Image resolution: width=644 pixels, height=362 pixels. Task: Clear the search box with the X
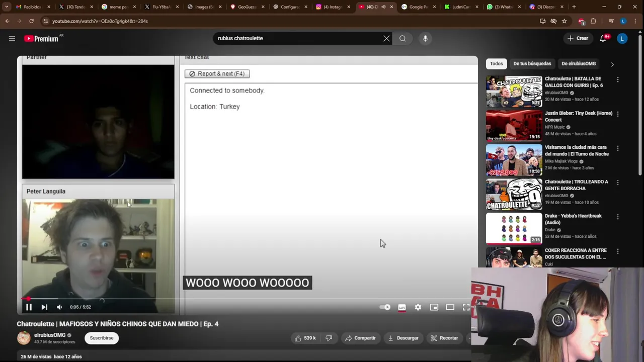click(x=386, y=38)
